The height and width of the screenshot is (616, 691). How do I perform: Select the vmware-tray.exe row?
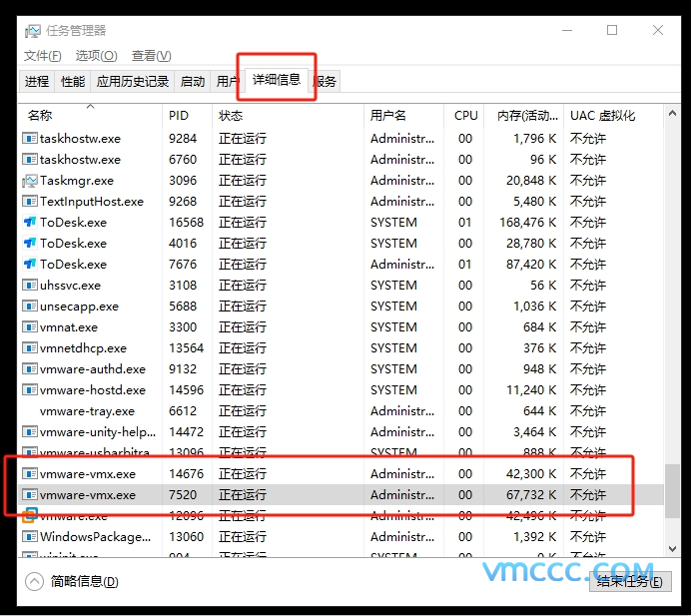pos(341,411)
